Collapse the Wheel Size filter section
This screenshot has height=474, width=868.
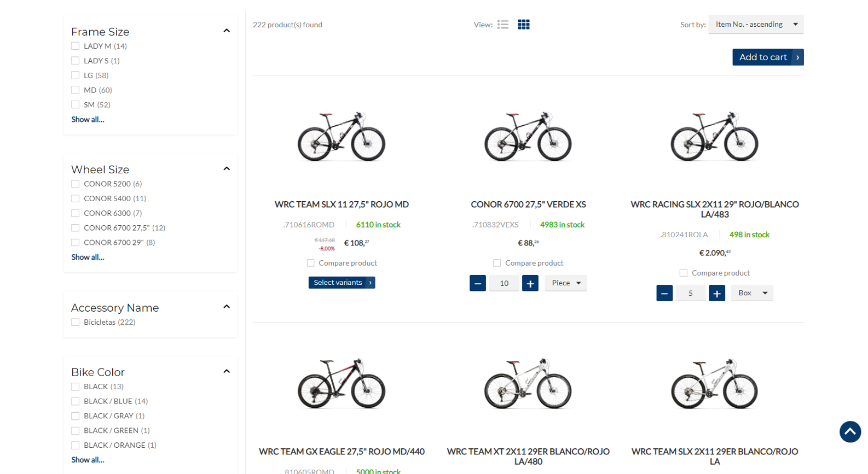tap(227, 169)
